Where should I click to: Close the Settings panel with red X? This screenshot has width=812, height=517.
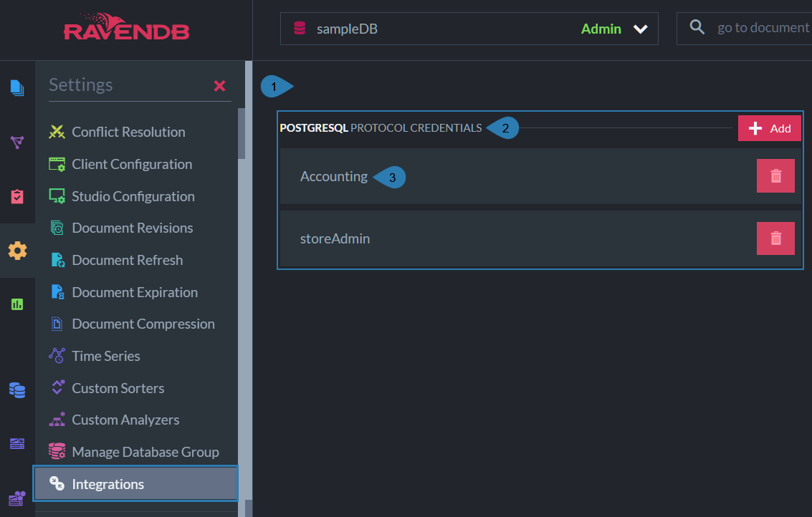tap(219, 86)
